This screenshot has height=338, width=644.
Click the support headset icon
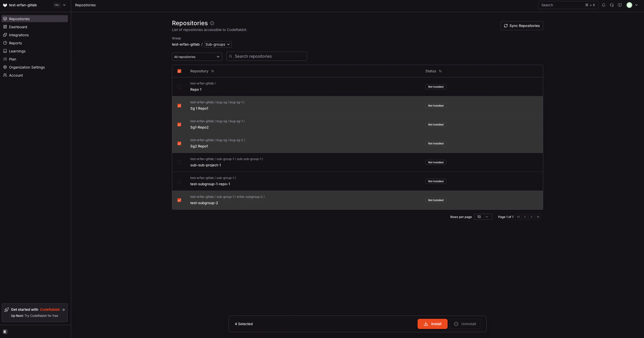pyautogui.click(x=612, y=5)
